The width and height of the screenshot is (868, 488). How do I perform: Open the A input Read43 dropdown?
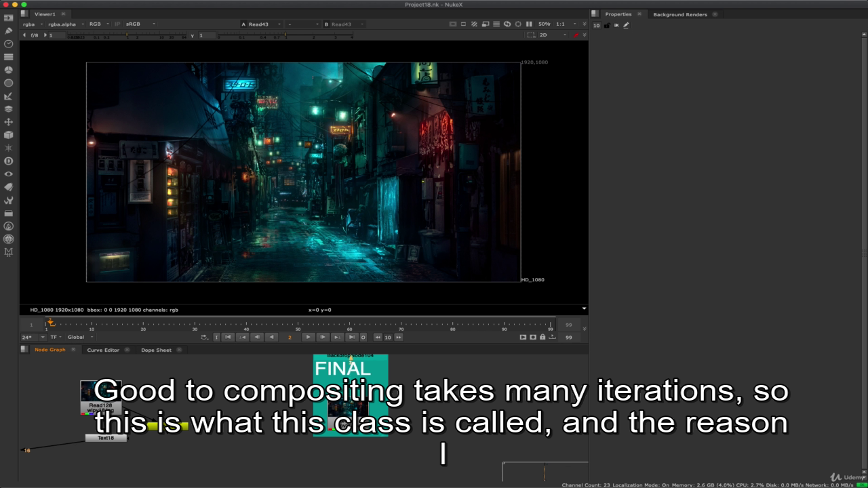click(x=262, y=24)
